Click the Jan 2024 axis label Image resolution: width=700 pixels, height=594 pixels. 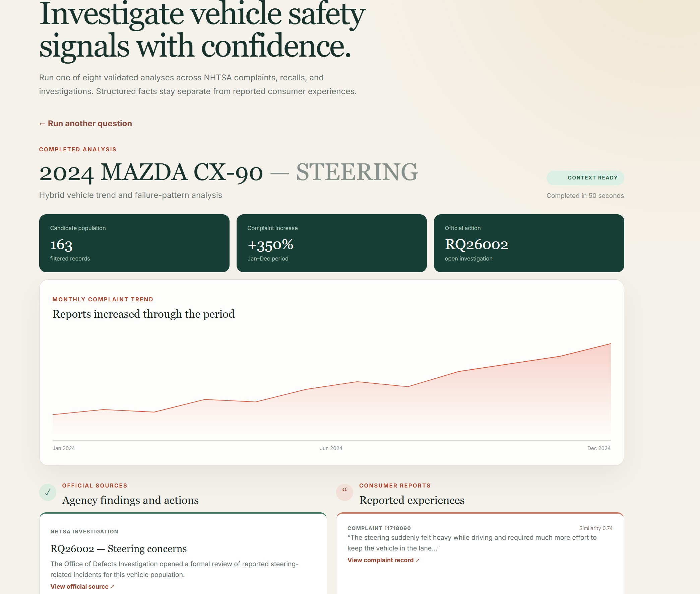coord(64,448)
